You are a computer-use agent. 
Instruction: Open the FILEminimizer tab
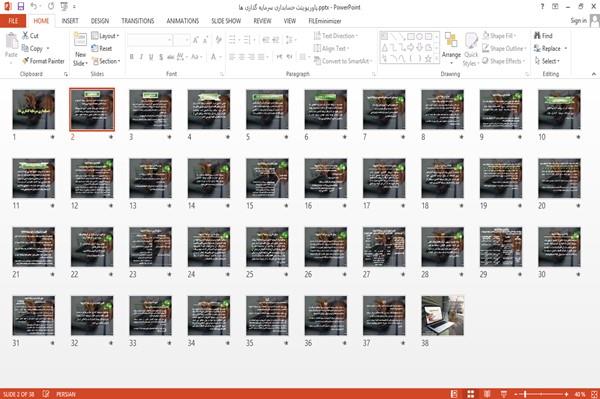tap(324, 21)
